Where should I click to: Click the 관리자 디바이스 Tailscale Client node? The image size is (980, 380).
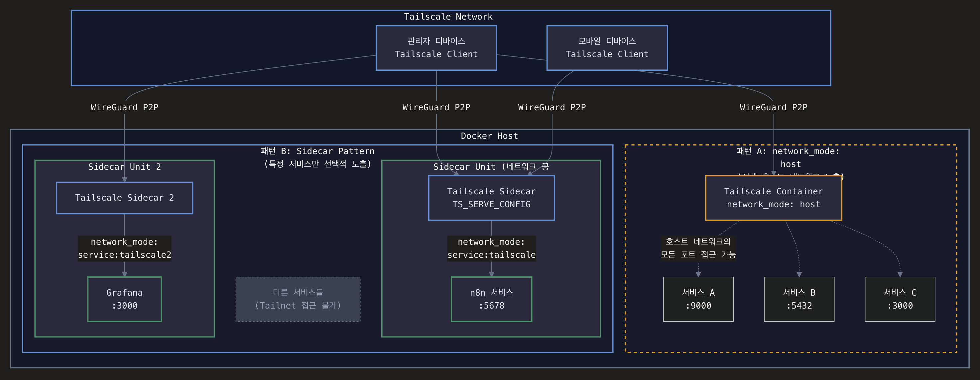436,48
